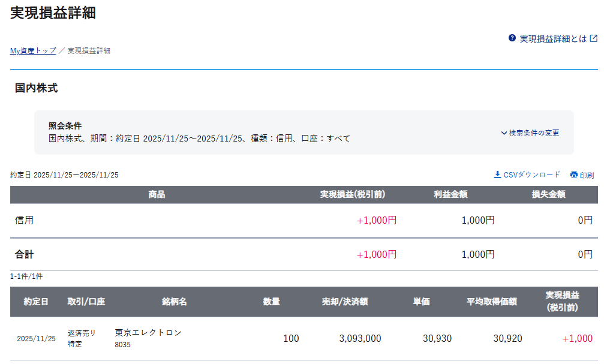Viewport: 604px width, 364px height.
Task: Expand the 検索条件の変更 chevron
Action: tap(504, 133)
